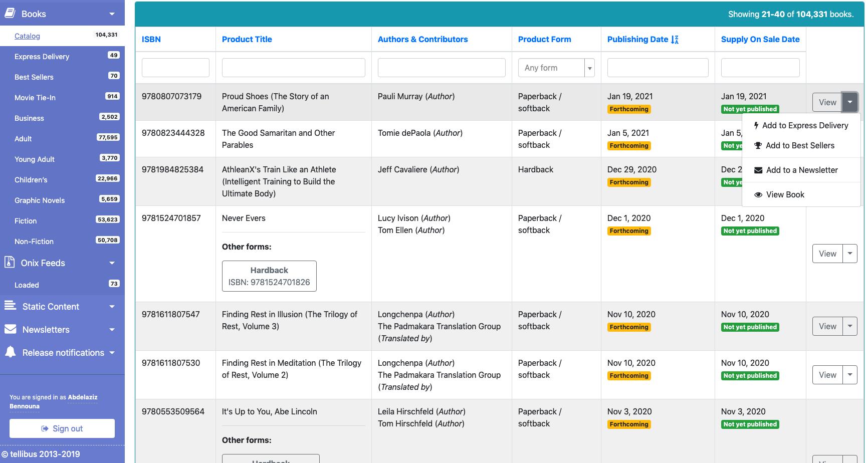
Task: Click View button for Finding Rest in Illusion
Action: pos(827,326)
